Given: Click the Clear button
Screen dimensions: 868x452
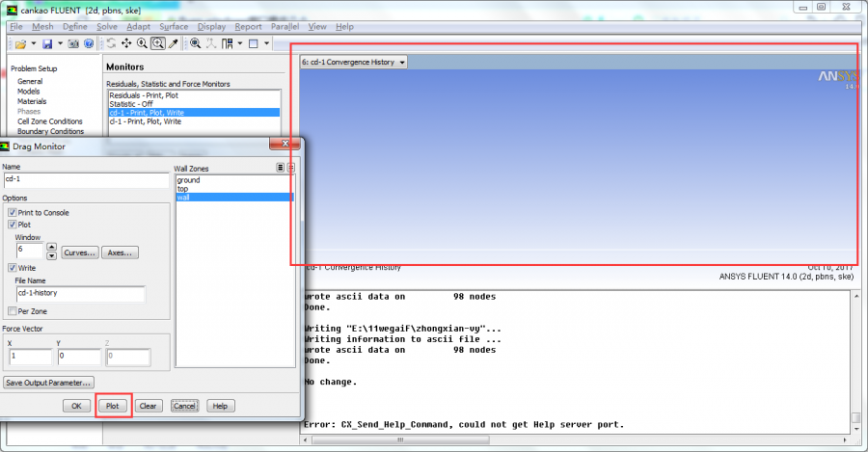Looking at the screenshot, I should (x=148, y=406).
